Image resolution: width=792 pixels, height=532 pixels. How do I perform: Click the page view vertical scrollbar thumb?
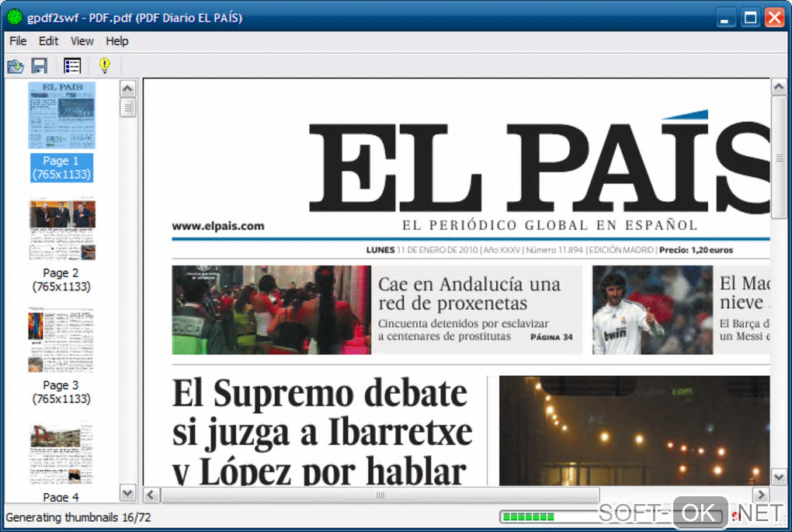click(779, 158)
